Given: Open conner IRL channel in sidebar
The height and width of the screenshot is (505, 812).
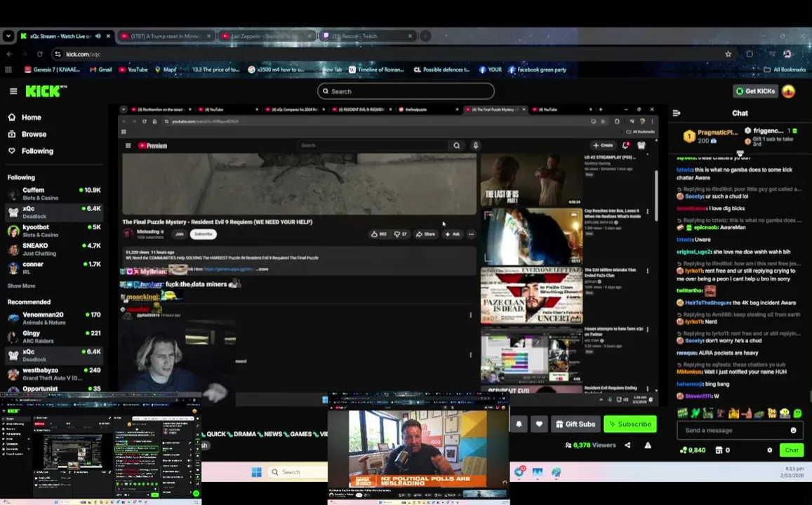Looking at the screenshot, I should [x=54, y=267].
